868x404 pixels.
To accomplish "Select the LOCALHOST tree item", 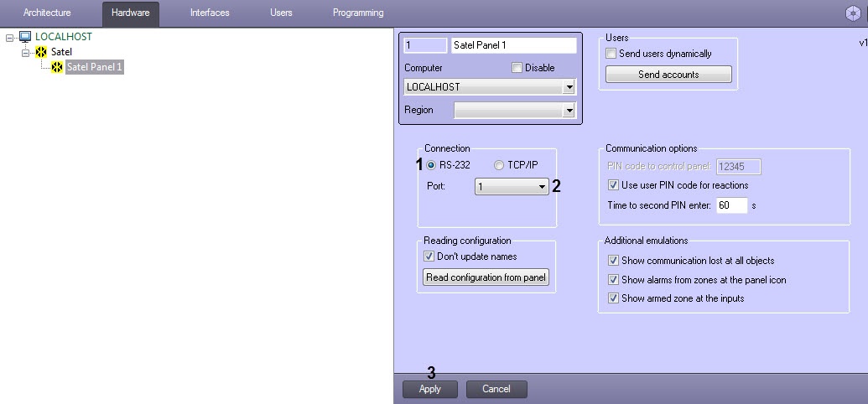I will coord(64,37).
